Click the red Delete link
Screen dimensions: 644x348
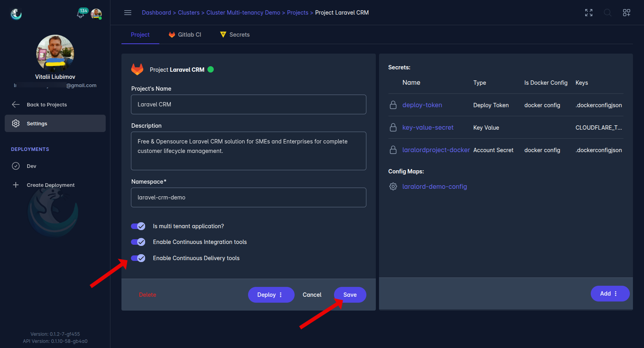click(x=147, y=295)
